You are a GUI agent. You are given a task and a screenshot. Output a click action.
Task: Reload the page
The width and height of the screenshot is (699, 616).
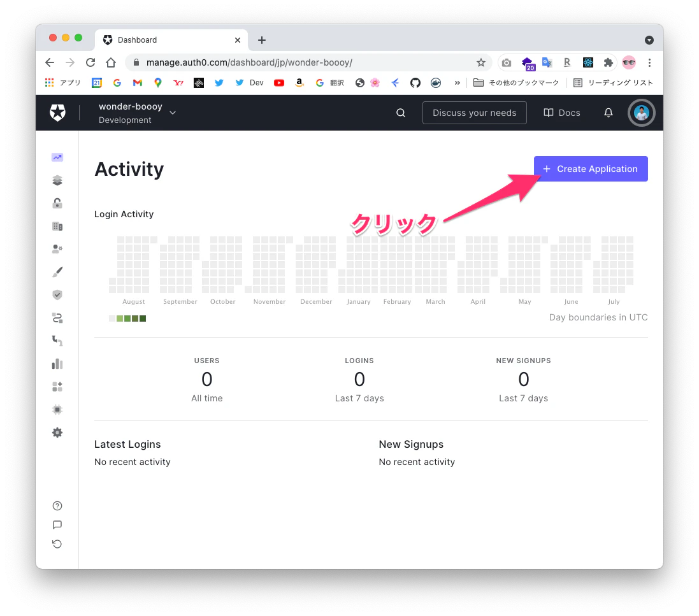pos(90,62)
